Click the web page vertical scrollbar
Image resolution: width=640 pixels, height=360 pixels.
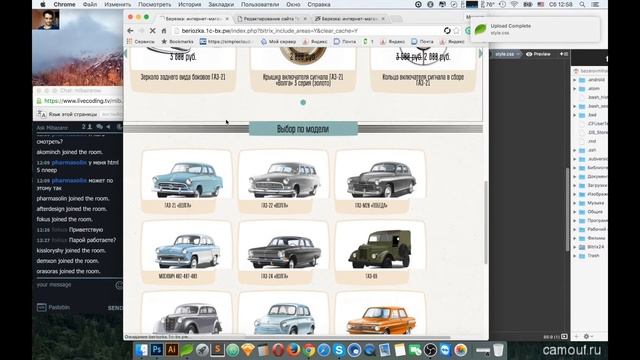[x=485, y=222]
